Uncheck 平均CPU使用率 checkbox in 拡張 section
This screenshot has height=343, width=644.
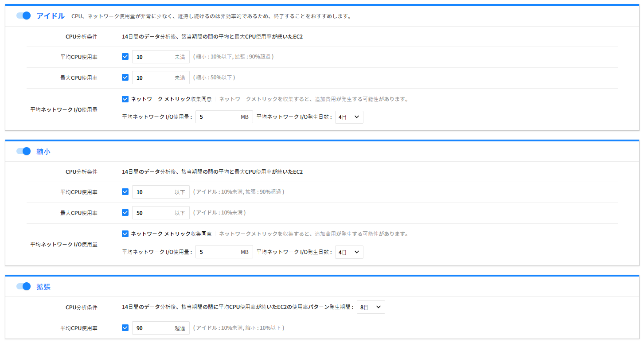click(125, 328)
